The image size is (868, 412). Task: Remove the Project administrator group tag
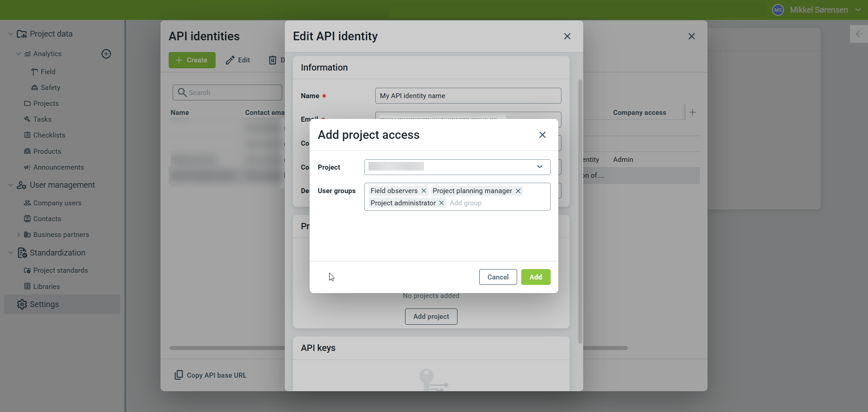pyautogui.click(x=441, y=203)
